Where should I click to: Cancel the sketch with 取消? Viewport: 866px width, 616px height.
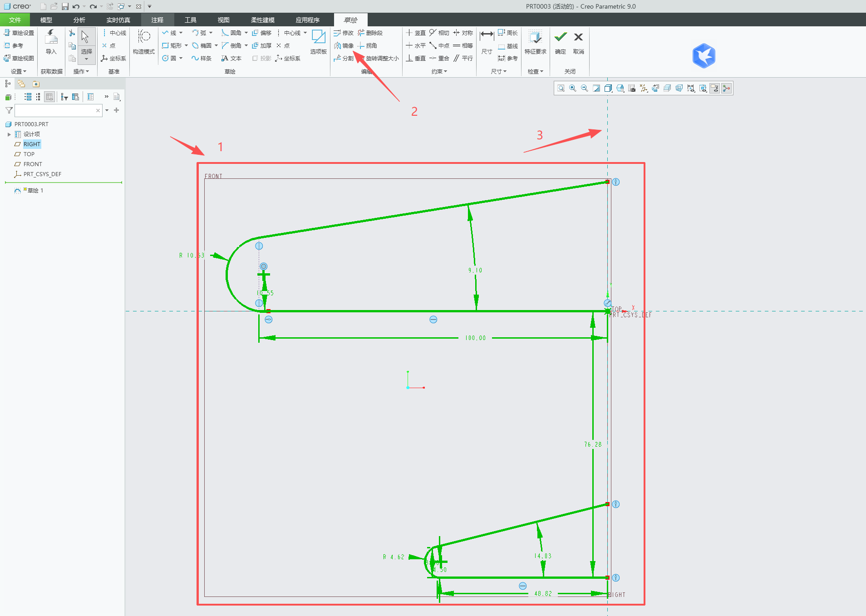click(x=578, y=42)
